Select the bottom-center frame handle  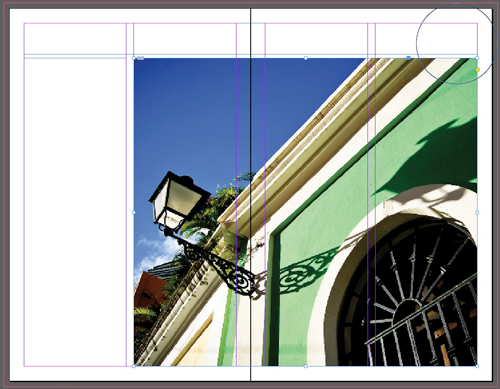tap(306, 366)
